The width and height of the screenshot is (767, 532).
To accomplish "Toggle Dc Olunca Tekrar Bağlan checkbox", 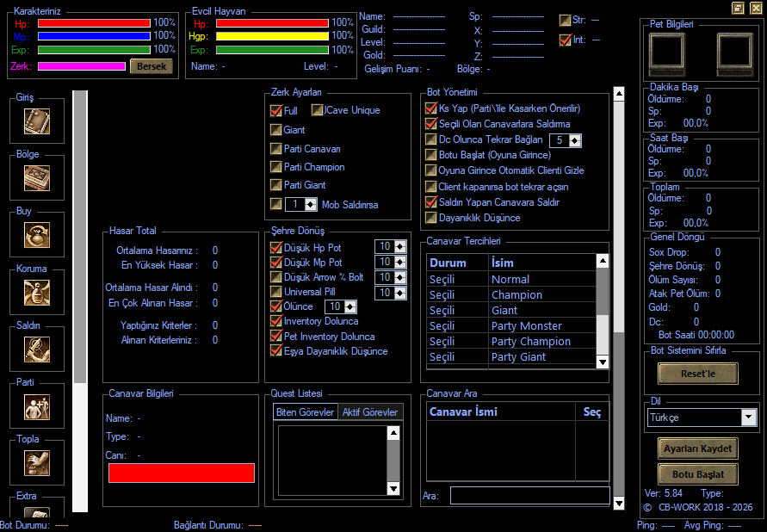I will (430, 139).
